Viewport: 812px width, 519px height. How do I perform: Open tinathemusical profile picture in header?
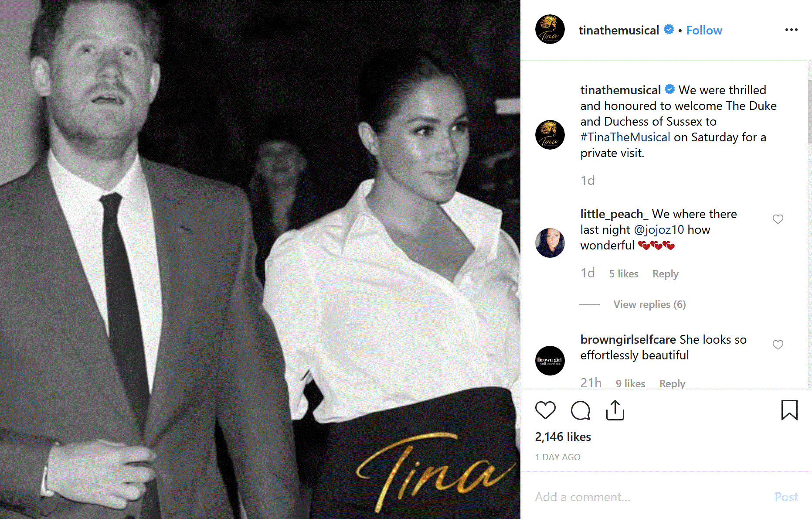[550, 30]
